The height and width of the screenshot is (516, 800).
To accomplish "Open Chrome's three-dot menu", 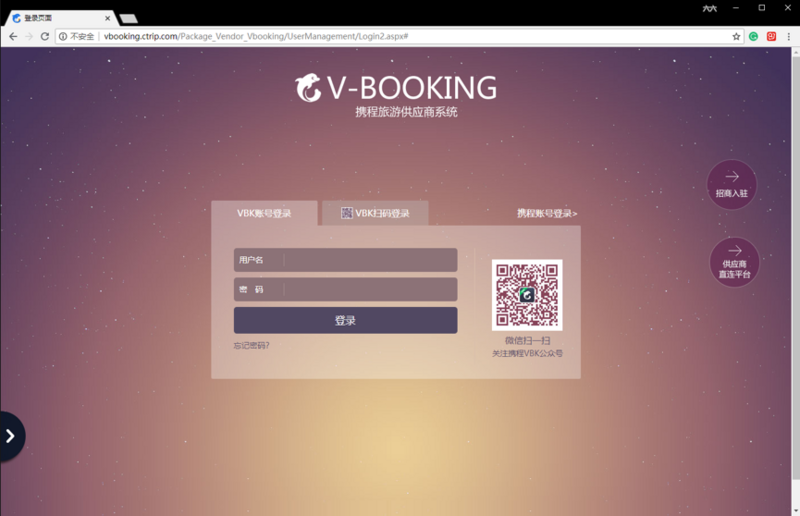I will [789, 36].
